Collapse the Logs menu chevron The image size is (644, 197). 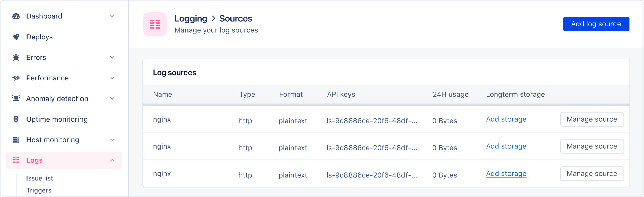point(112,160)
